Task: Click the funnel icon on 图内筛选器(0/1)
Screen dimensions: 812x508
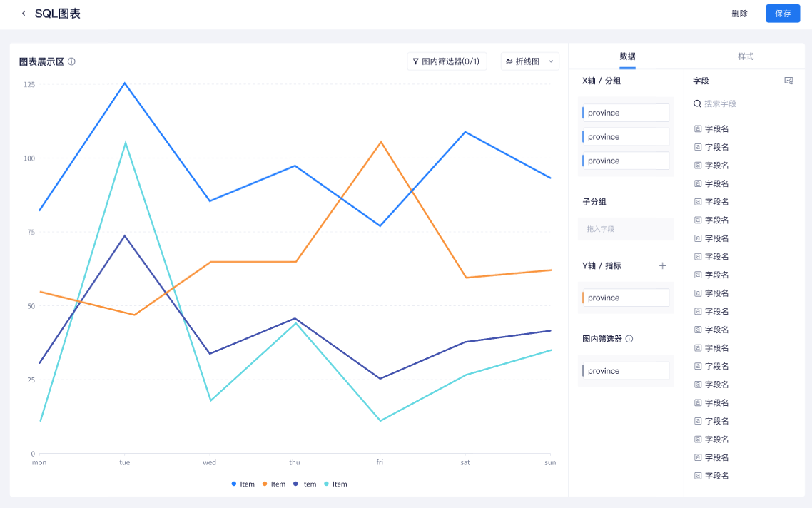Action: (417, 61)
